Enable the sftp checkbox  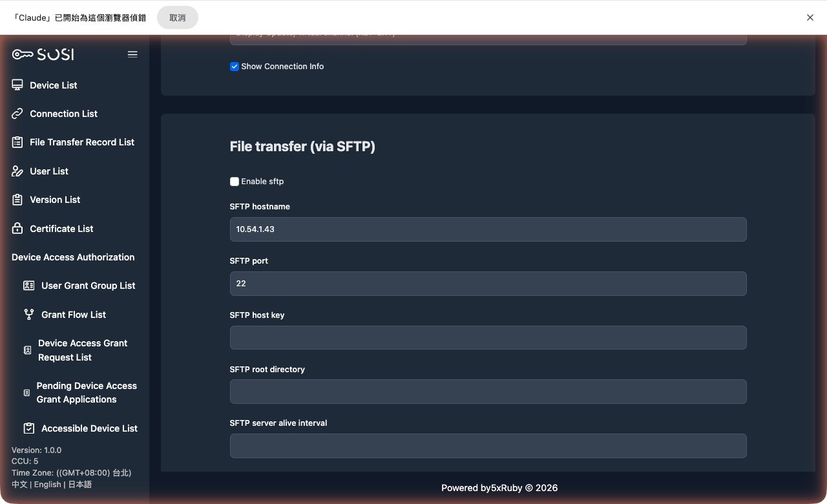point(235,182)
